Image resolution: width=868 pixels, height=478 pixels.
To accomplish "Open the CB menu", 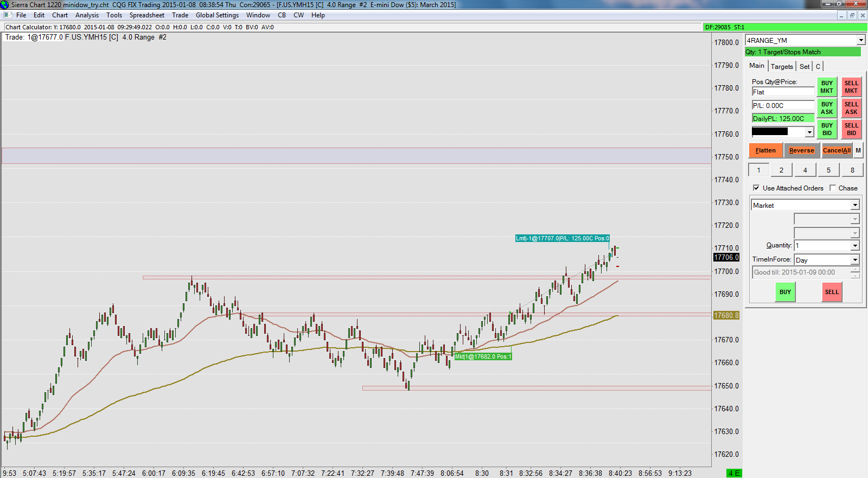I will (282, 15).
